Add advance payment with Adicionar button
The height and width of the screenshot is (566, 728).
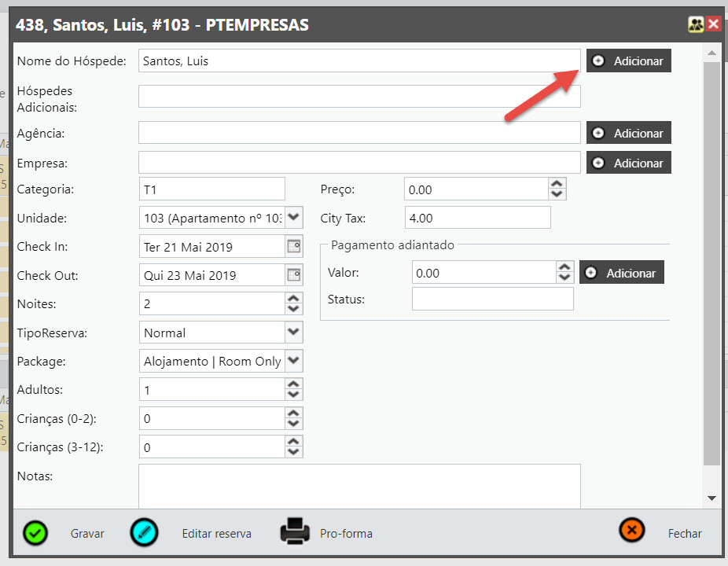click(x=621, y=273)
